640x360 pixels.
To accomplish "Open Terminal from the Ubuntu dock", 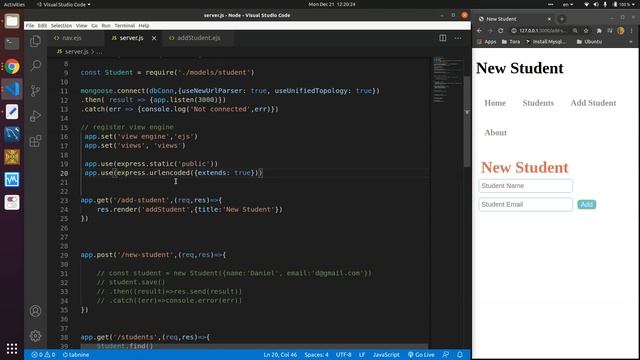I will coord(12,43).
